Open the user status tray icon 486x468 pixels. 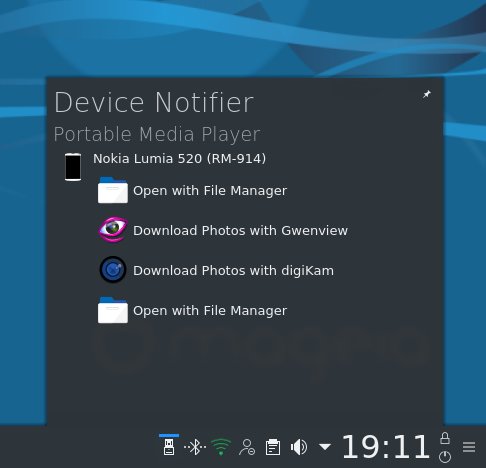[x=247, y=447]
